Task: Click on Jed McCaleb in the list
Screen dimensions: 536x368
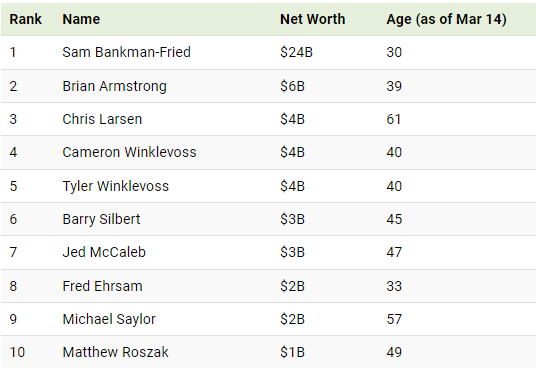Action: 104,252
